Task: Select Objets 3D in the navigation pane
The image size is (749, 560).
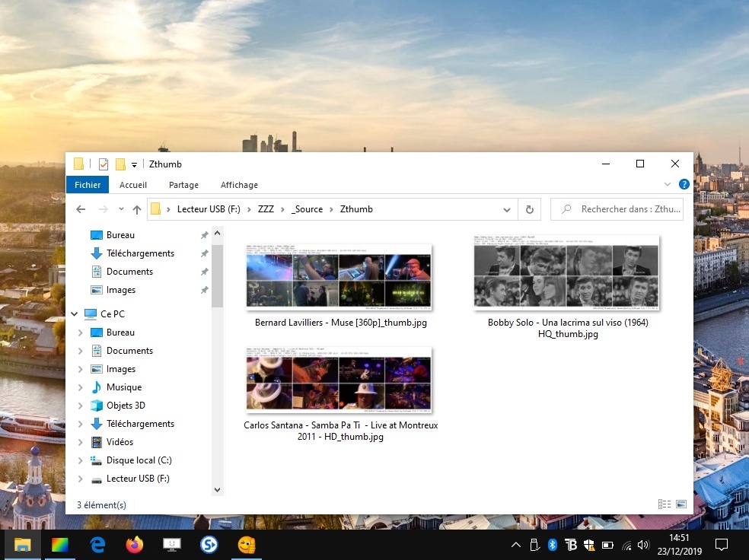Action: [126, 406]
